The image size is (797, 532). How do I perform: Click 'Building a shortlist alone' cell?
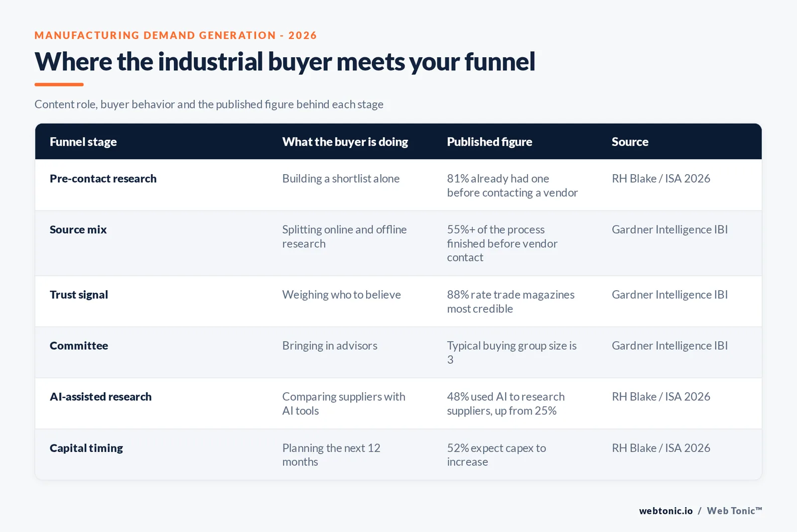coord(341,179)
